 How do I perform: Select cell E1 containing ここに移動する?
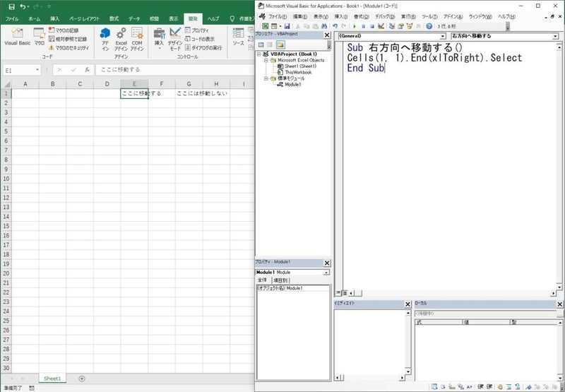coord(134,93)
